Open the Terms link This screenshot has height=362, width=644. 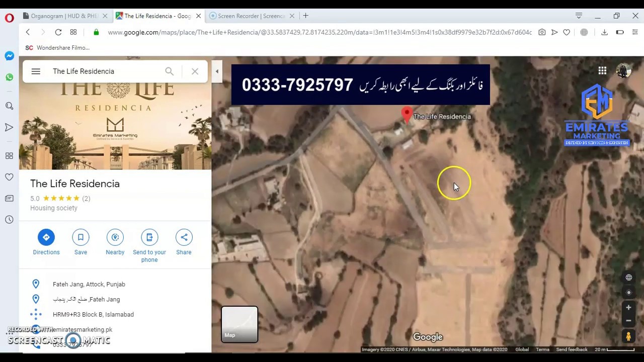(x=542, y=349)
